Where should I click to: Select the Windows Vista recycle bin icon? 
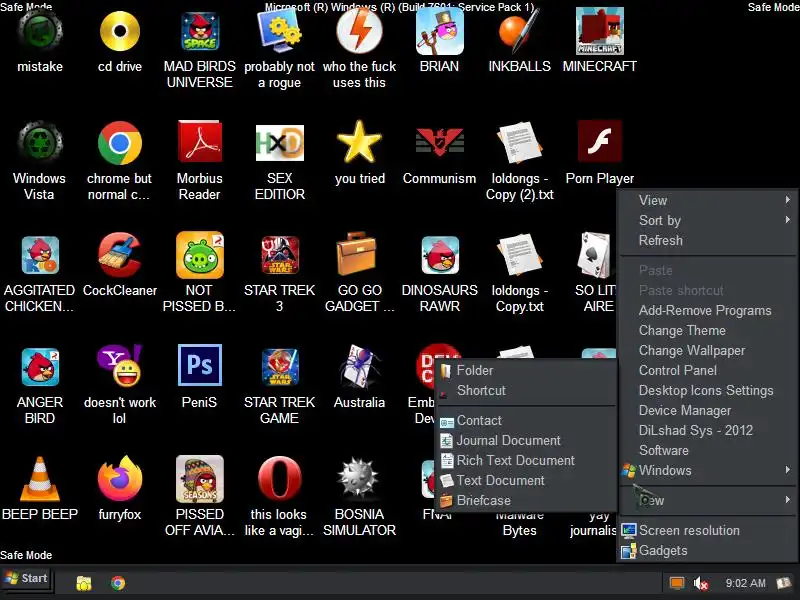40,142
